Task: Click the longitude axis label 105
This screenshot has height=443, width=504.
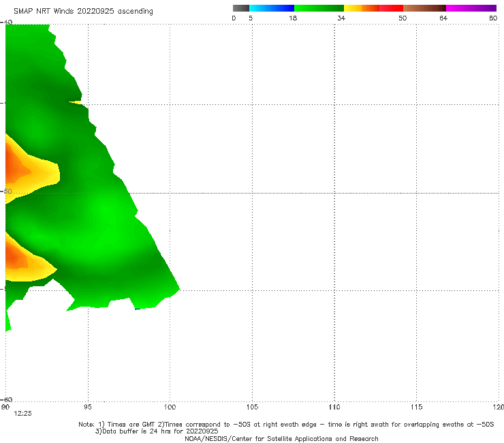Action: coord(252,408)
